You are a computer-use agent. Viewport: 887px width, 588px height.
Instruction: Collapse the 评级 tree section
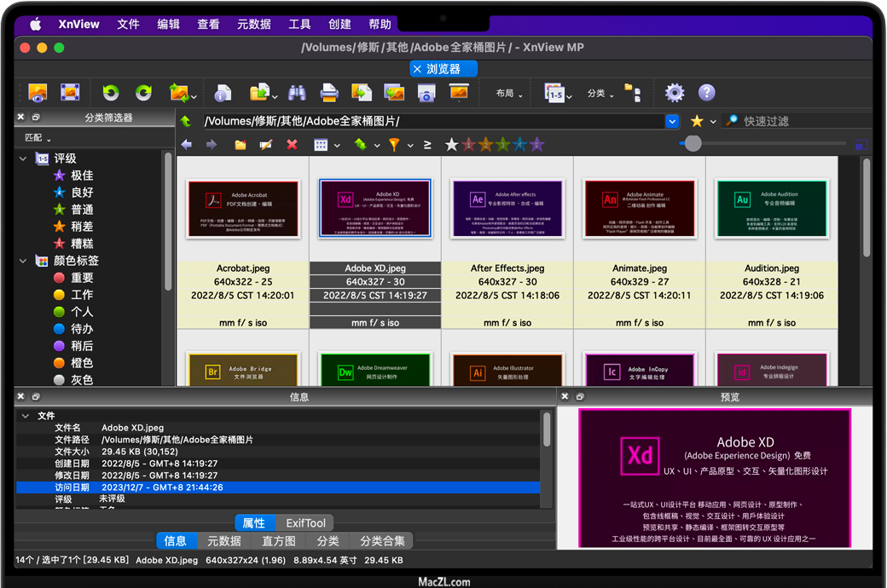pyautogui.click(x=23, y=159)
